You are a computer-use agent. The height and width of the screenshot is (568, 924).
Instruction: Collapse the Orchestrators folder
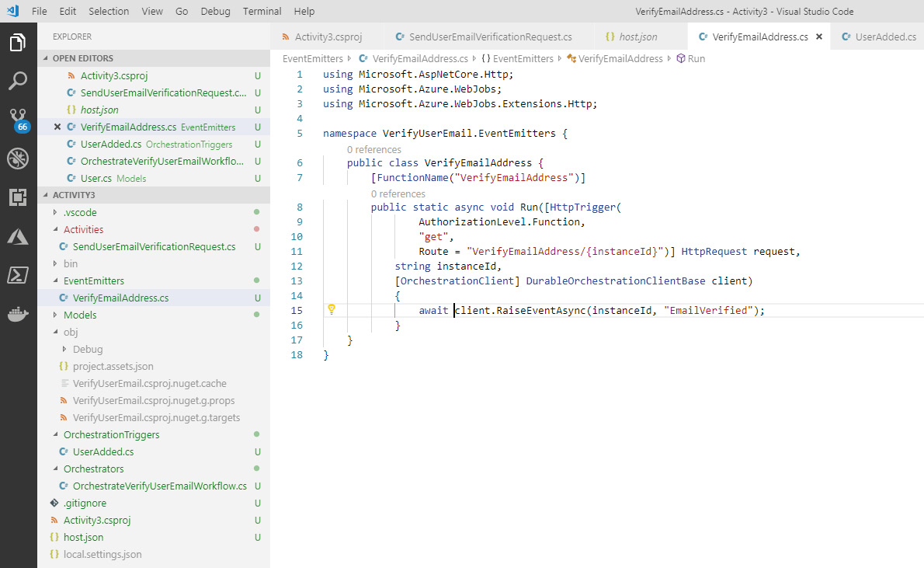(x=154, y=469)
